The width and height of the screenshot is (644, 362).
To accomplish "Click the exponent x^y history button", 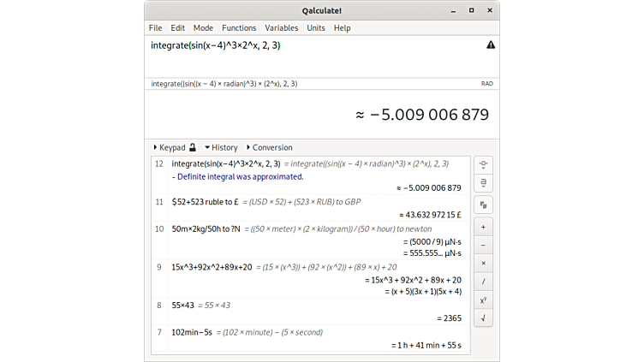I will 484,300.
